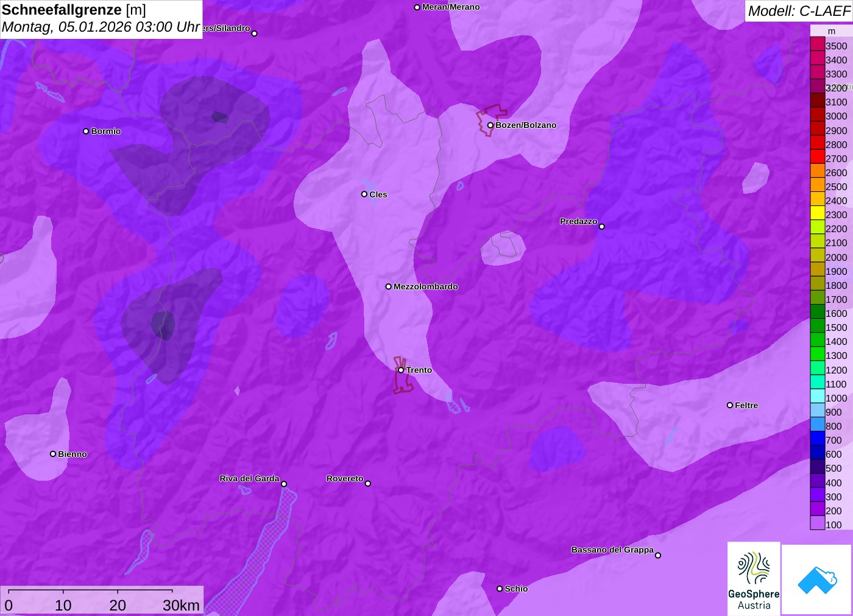Click the 20 mark on scale bar
Image resolution: width=853 pixels, height=616 pixels.
118,605
